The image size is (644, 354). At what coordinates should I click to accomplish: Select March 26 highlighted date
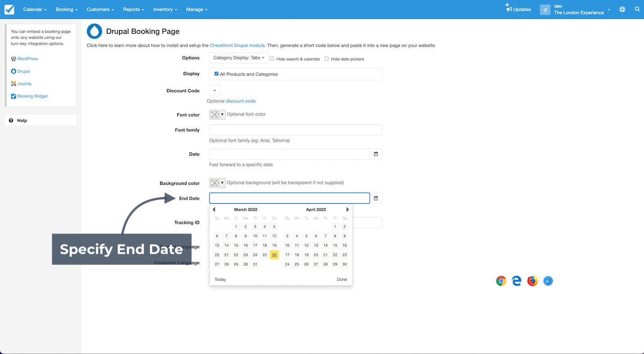coord(274,255)
